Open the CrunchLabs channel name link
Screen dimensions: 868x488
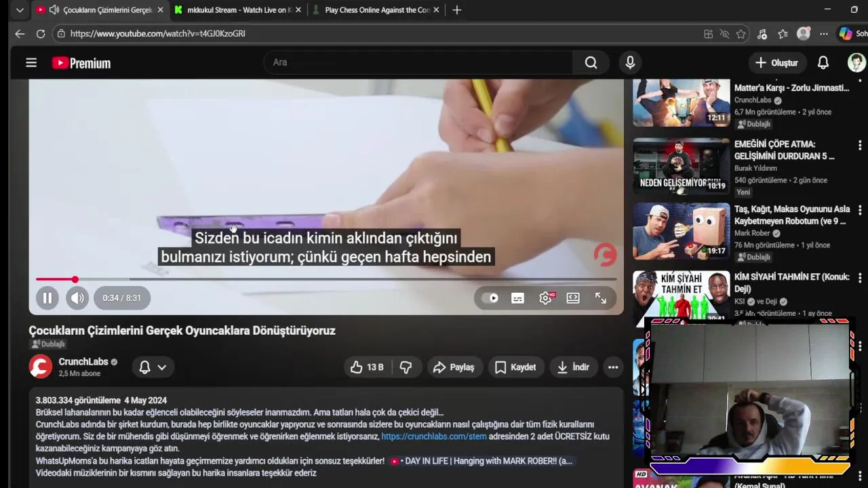point(83,362)
